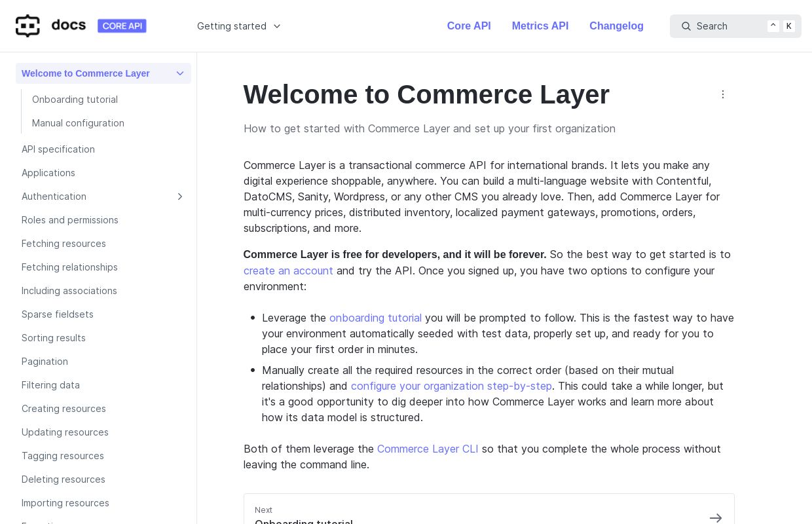Click the Commerce Layer logo icon
Image resolution: width=812 pixels, height=524 pixels.
click(28, 26)
